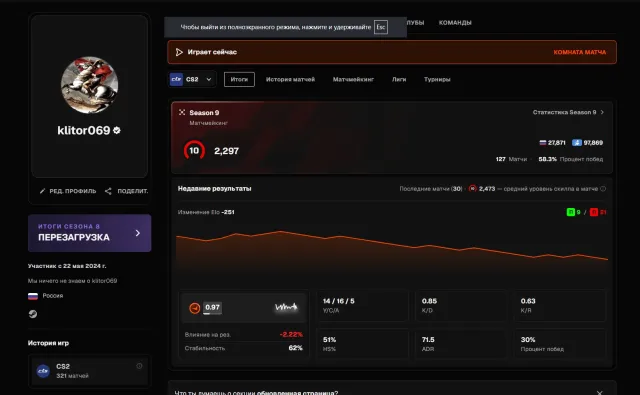Viewport: 640px width, 395px height.
Task: Click the Влияние на рез. -2.22% row
Action: (244, 335)
